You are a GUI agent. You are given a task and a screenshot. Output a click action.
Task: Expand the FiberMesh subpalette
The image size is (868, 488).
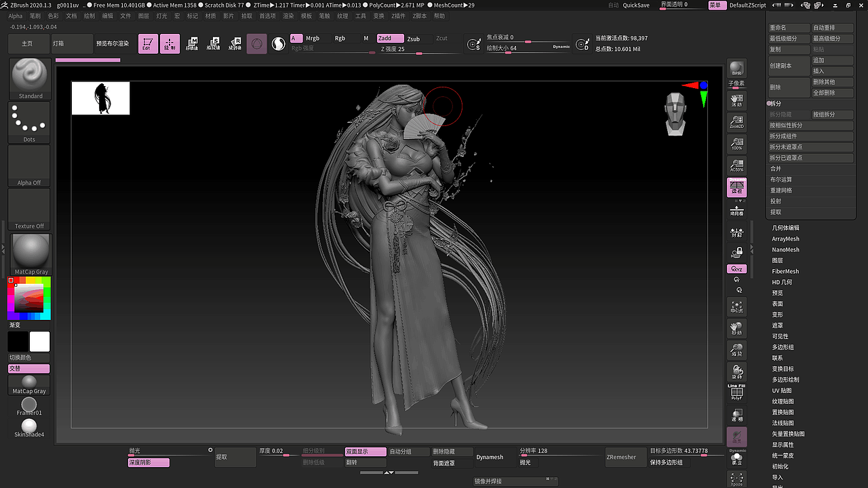[x=785, y=271]
